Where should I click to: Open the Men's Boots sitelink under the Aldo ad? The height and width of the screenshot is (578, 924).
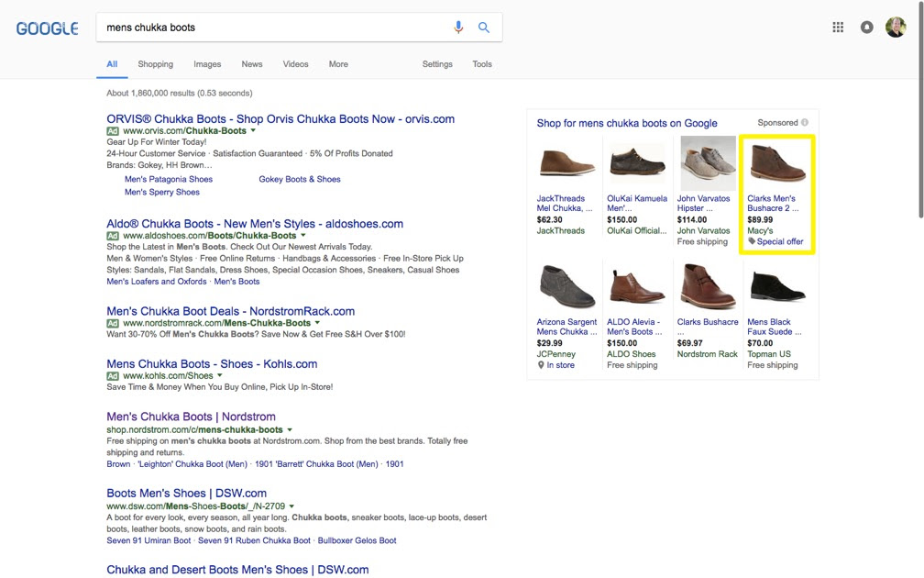click(x=236, y=282)
